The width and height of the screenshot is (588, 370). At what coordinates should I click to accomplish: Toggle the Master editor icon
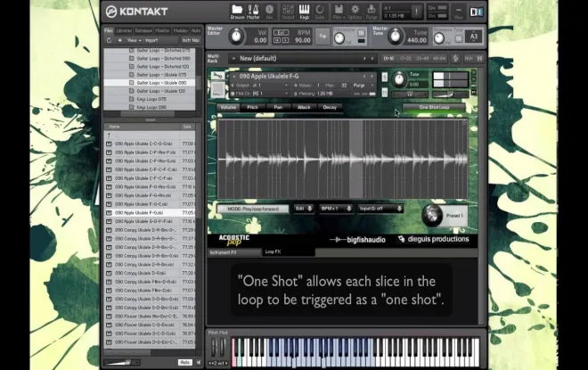[x=253, y=12]
